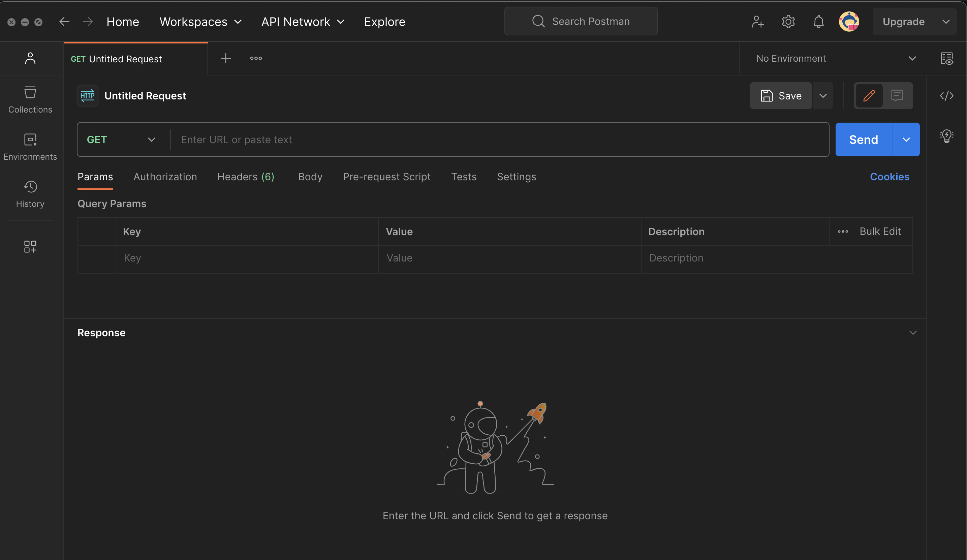Go to Home

pos(123,22)
